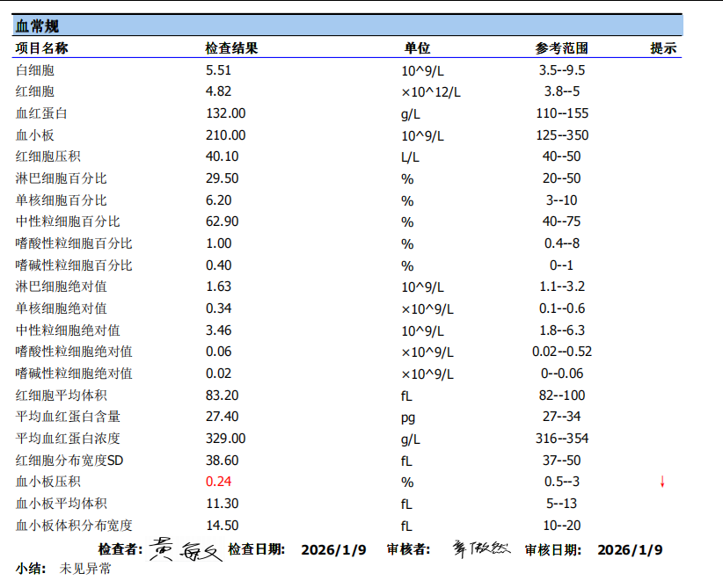Click the 中性粒细胞百分比 result 62.90

click(x=222, y=221)
